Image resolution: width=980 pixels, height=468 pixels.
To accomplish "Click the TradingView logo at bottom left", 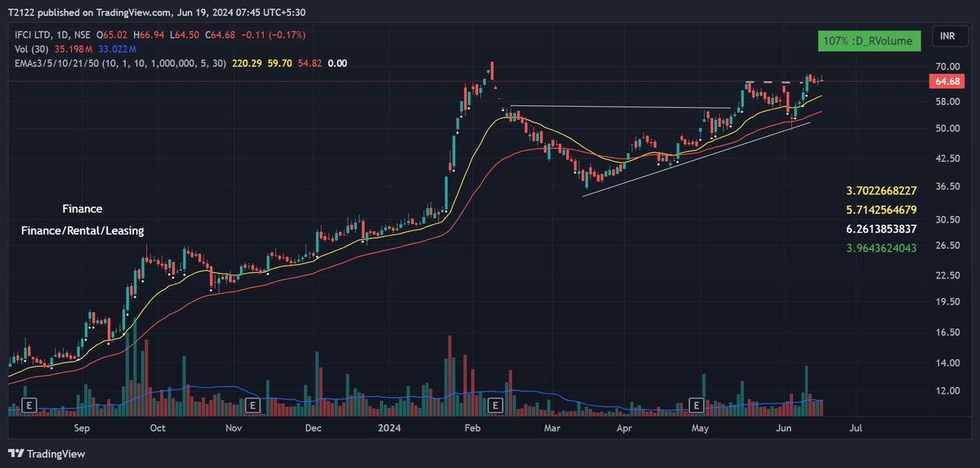I will (x=47, y=453).
